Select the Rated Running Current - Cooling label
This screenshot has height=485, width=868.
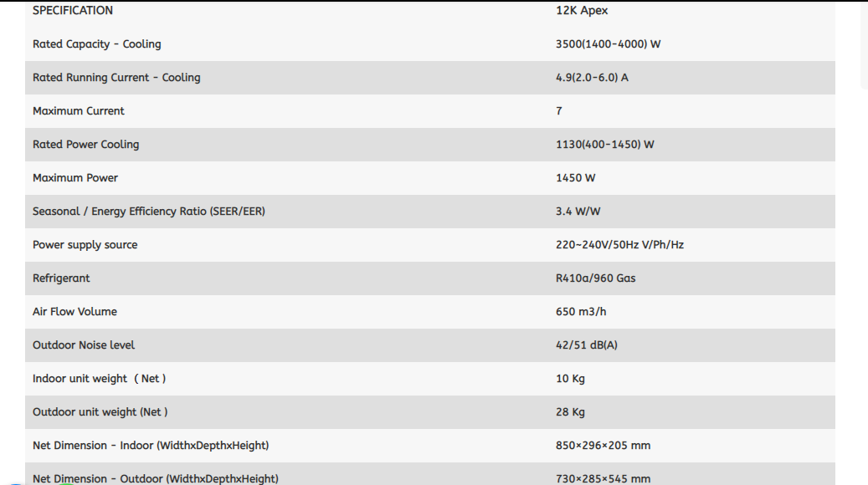(x=116, y=78)
